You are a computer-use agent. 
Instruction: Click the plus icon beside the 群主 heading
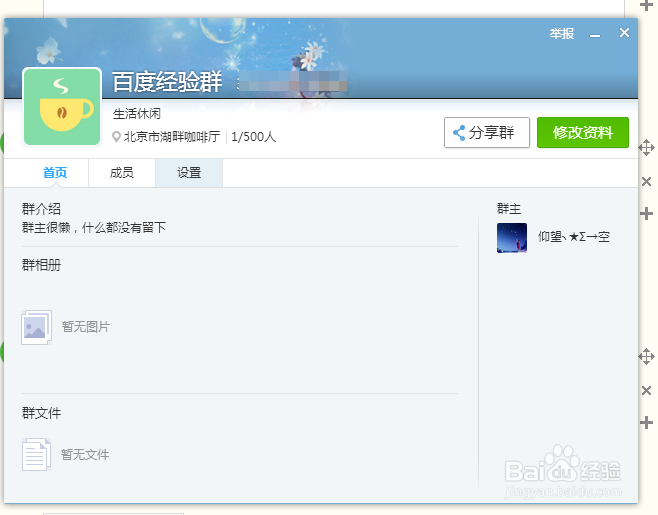tap(646, 214)
